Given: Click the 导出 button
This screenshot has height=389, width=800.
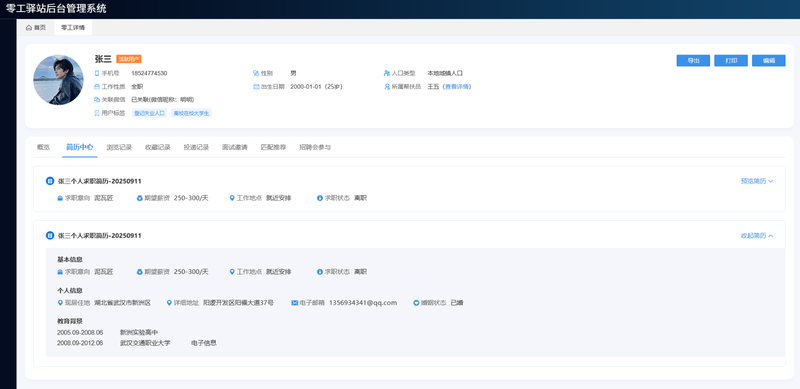Looking at the screenshot, I should (693, 60).
